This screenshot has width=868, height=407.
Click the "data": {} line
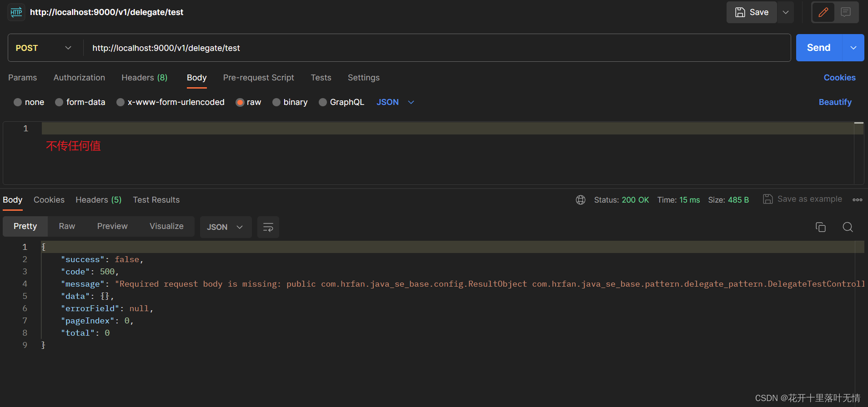point(87,296)
